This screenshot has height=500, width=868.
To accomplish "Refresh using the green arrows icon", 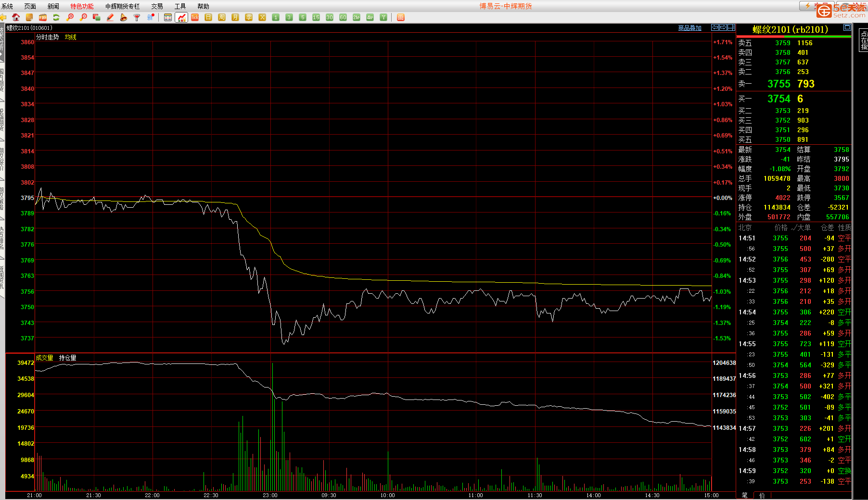I will [56, 17].
